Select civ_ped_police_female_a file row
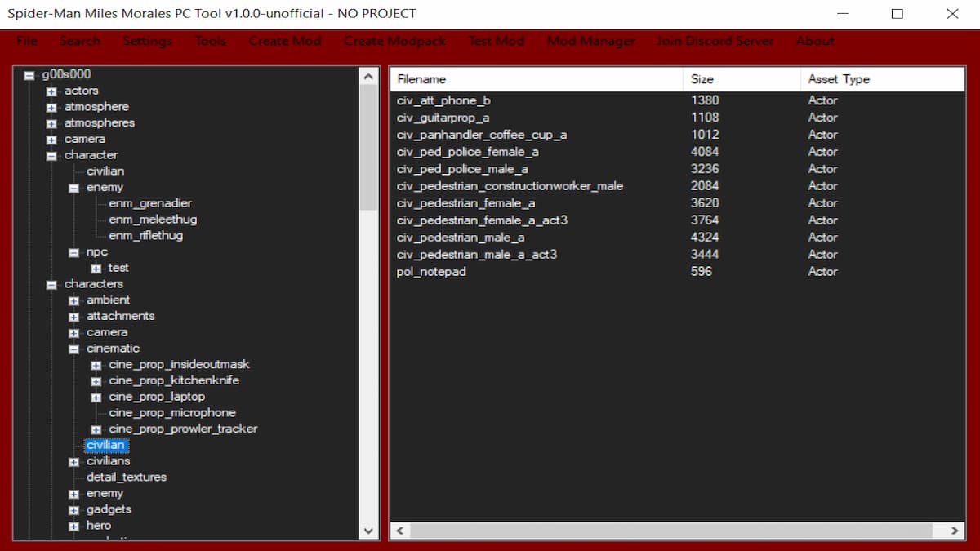The width and height of the screenshot is (980, 551). tap(467, 152)
